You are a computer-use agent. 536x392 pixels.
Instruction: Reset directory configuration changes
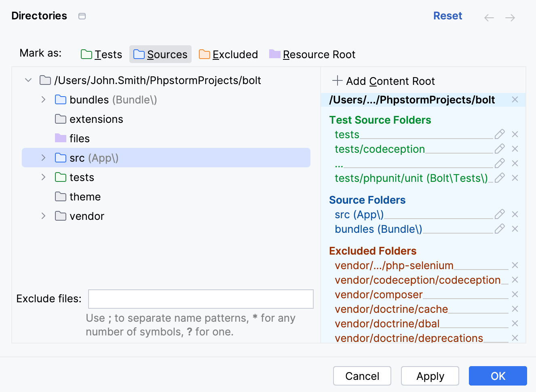point(447,16)
